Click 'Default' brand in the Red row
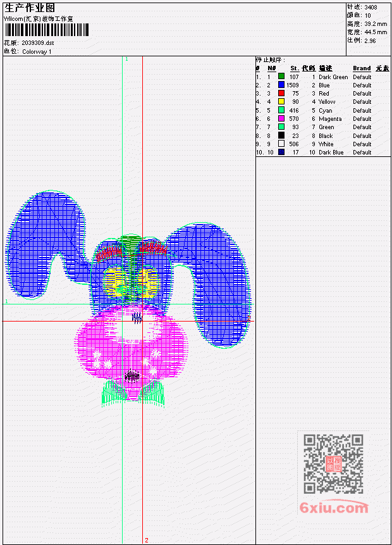Viewport: 392px width, 545px height. 362,94
